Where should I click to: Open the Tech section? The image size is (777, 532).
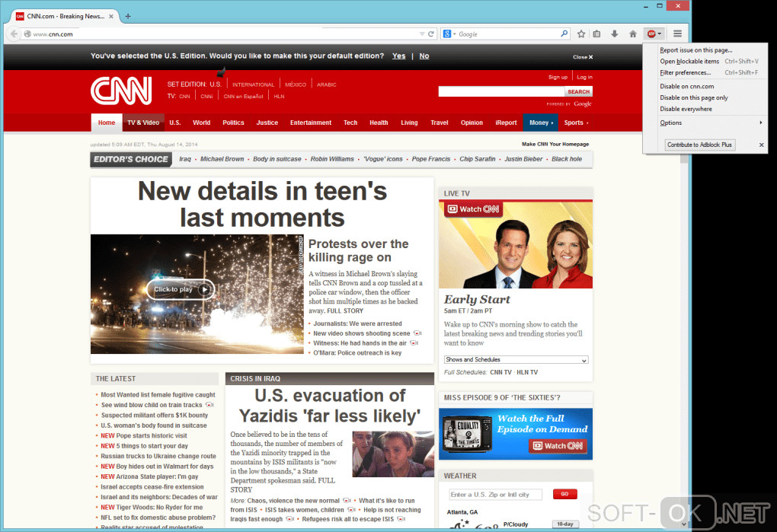coord(350,123)
